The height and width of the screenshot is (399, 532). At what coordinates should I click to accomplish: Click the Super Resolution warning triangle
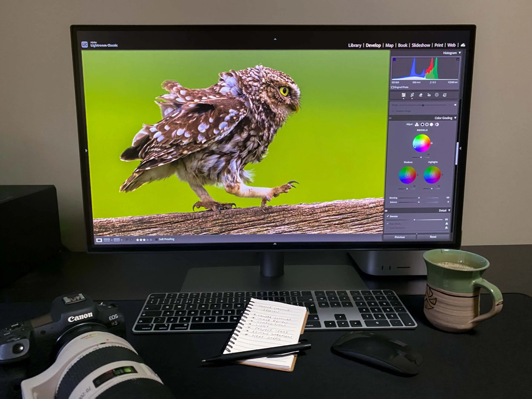pyautogui.click(x=447, y=227)
